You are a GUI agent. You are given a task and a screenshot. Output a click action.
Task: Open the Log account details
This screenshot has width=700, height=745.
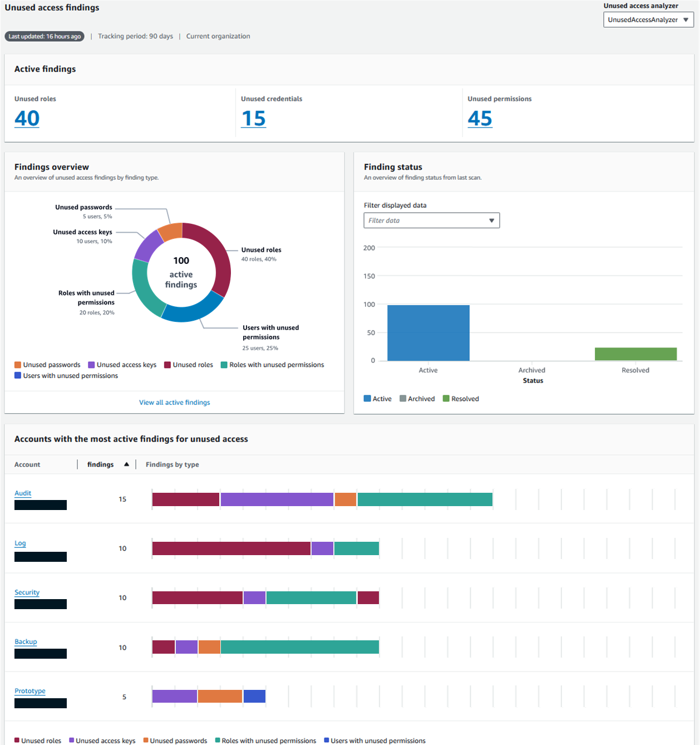pyautogui.click(x=20, y=543)
